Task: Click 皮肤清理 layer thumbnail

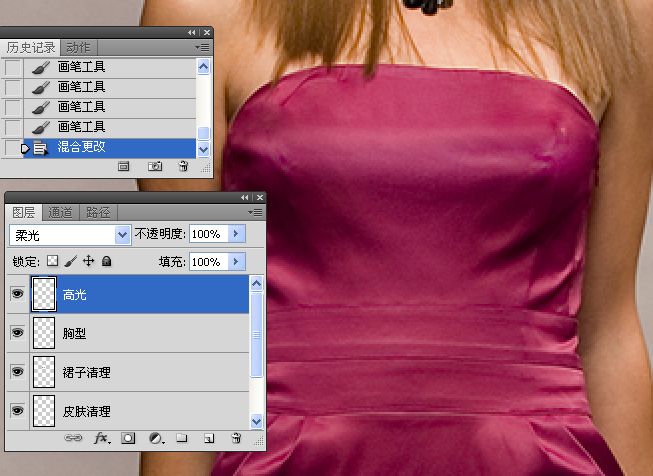Action: point(44,411)
